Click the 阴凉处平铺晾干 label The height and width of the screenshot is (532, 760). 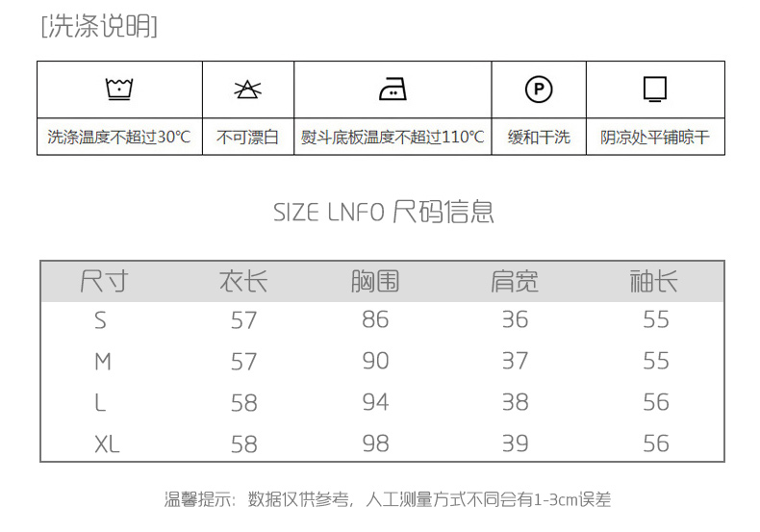click(x=655, y=138)
